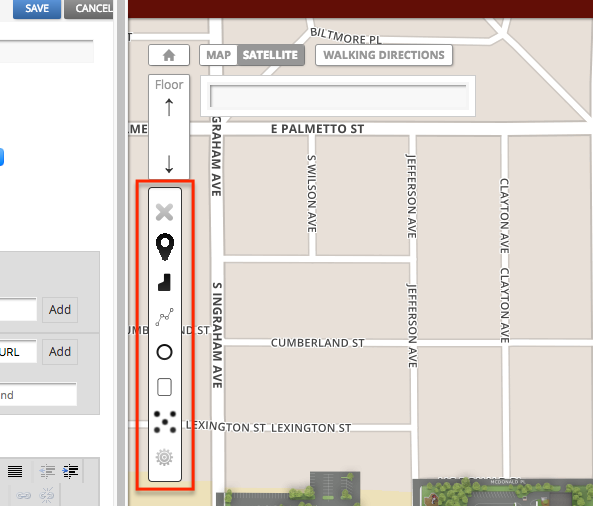Click the Add button beside URL field
Screen dimensions: 593x506
pyautogui.click(x=60, y=352)
